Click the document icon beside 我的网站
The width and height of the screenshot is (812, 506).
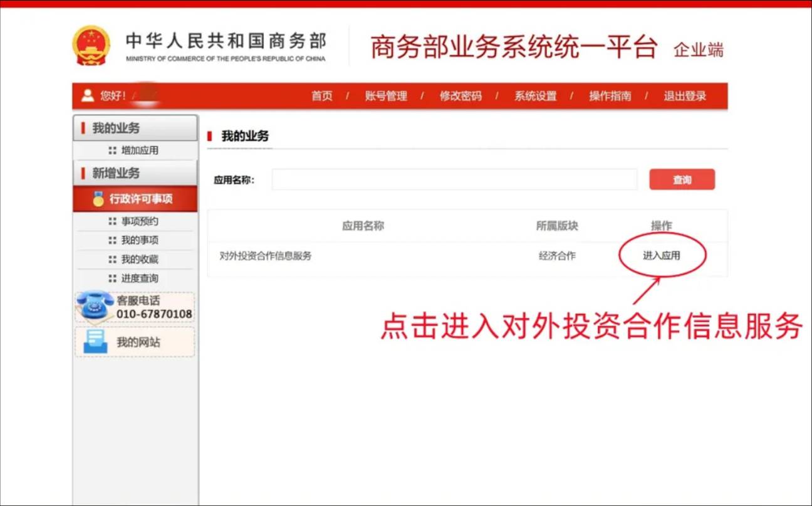click(95, 342)
